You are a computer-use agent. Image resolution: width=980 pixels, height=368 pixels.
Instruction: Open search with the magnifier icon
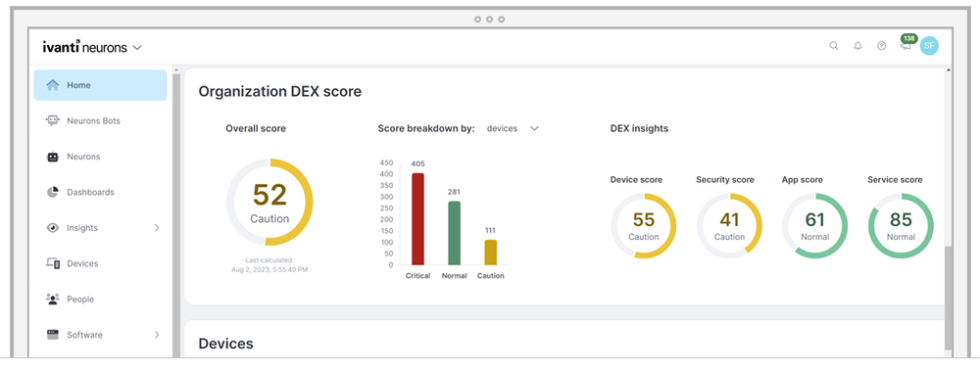tap(834, 46)
